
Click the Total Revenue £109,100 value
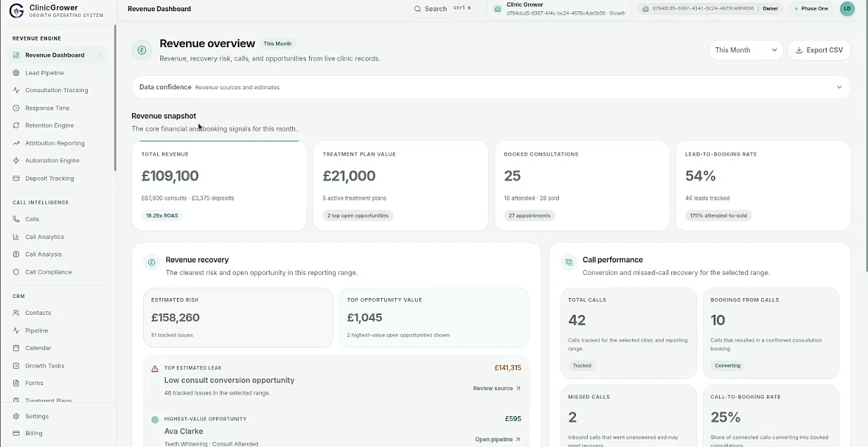tap(170, 176)
